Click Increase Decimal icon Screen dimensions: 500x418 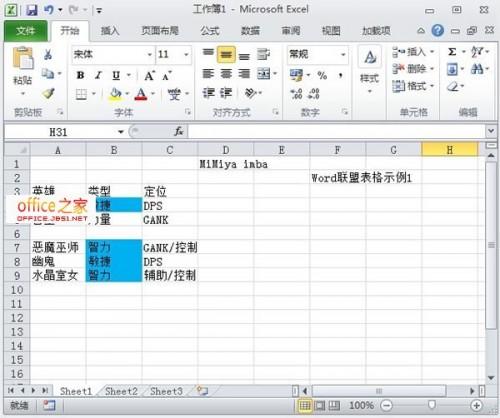[x=296, y=94]
